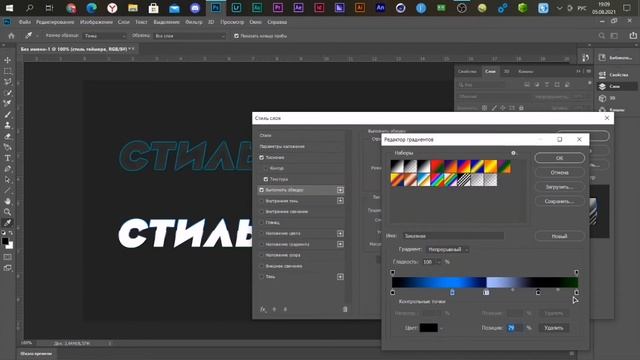Click the Load gradients button
This screenshot has width=640, height=360.
tap(559, 187)
